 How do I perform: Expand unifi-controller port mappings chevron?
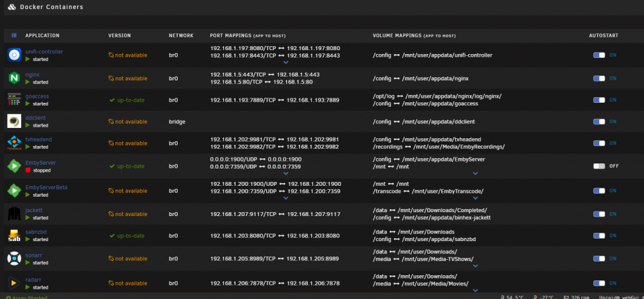[x=287, y=62]
